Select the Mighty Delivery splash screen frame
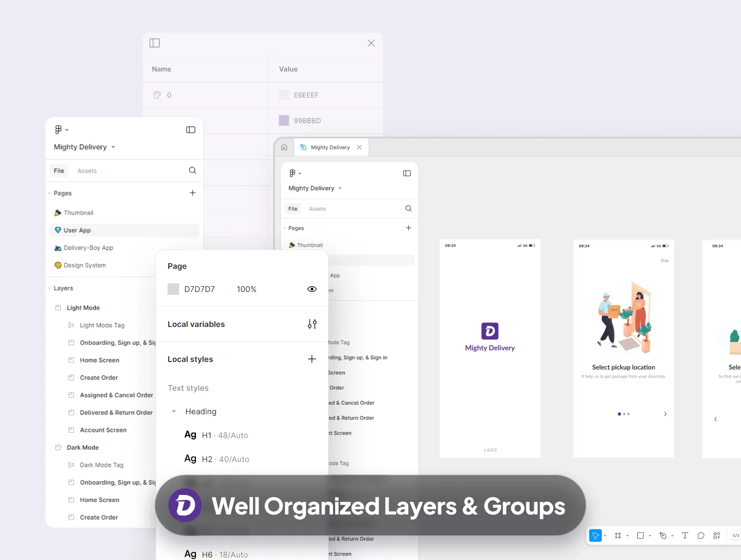The height and width of the screenshot is (560, 741). (490, 348)
